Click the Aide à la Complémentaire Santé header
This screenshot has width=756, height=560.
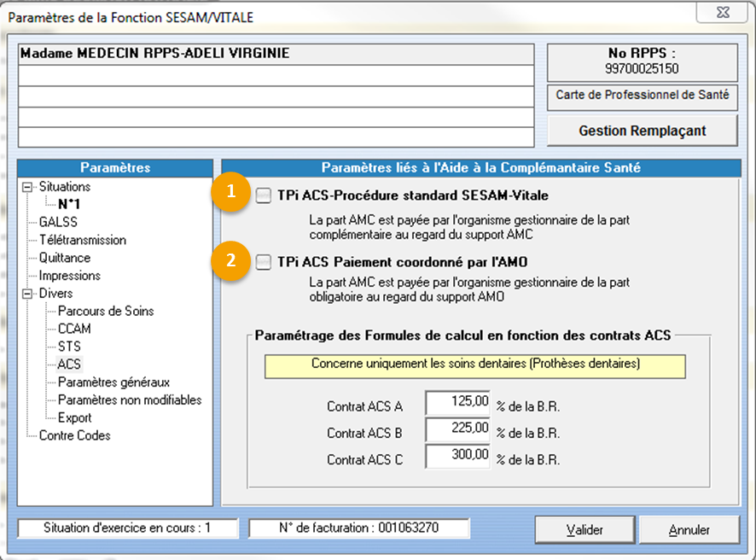pyautogui.click(x=480, y=168)
